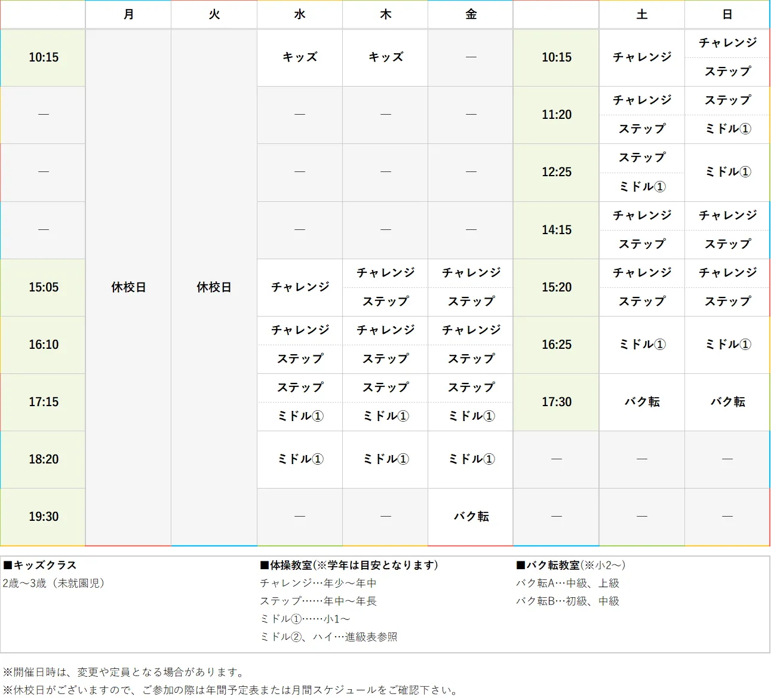Click the 日 column header

point(727,14)
